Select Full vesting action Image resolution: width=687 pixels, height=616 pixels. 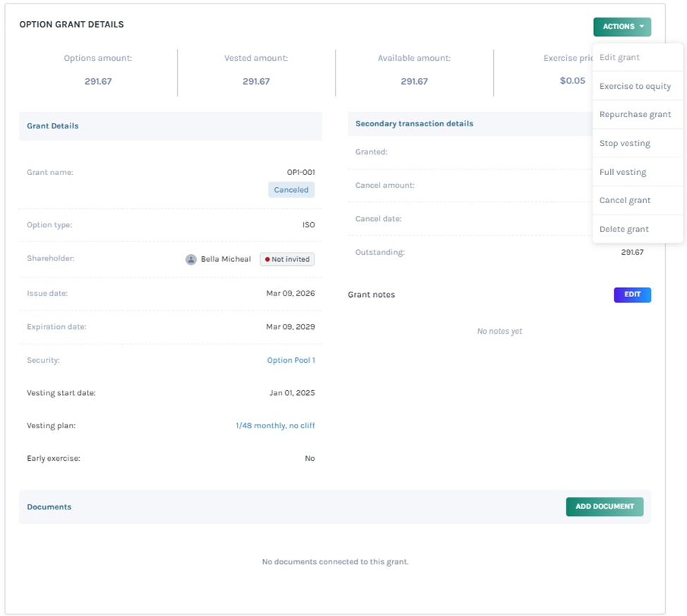(623, 171)
